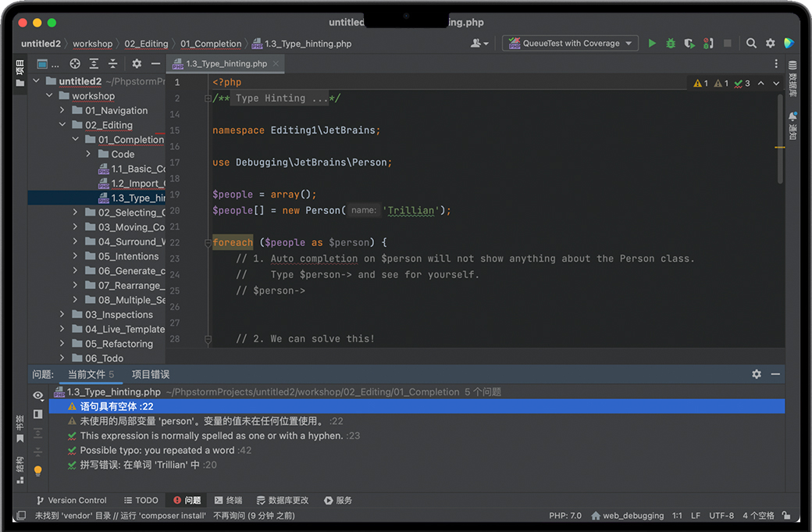Expand the 01_Navigation folder
This screenshot has width=812, height=532.
pos(62,111)
